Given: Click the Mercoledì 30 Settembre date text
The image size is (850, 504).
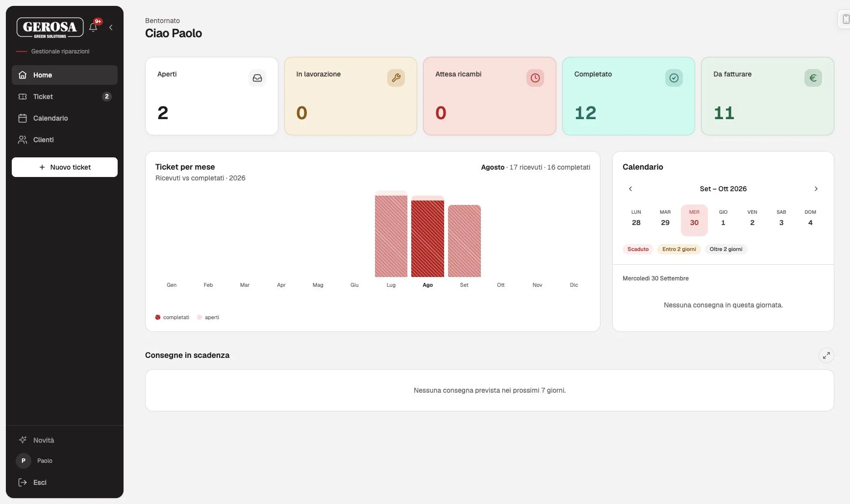Looking at the screenshot, I should pyautogui.click(x=655, y=278).
